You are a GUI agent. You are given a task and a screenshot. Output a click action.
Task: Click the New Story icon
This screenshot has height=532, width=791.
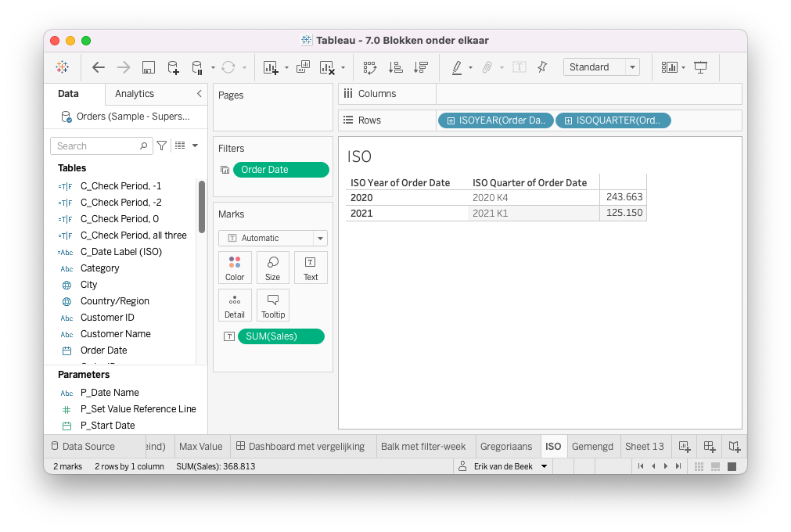pos(734,446)
